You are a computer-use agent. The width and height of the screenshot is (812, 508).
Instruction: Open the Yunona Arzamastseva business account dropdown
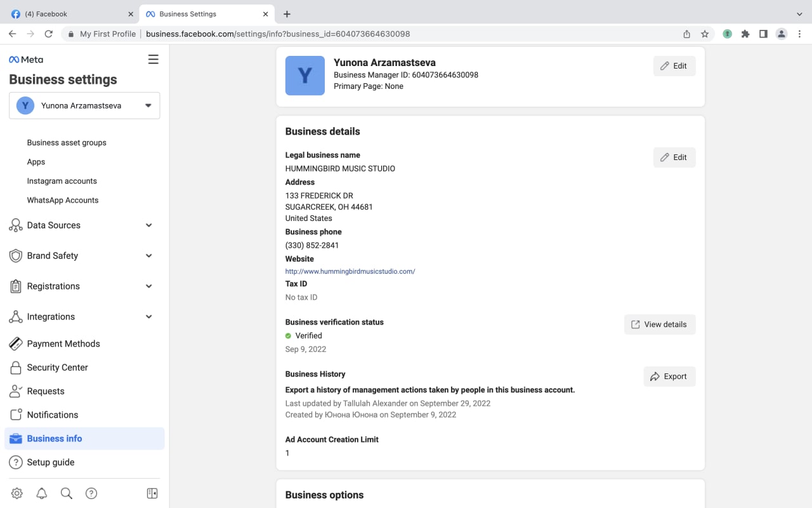[84, 105]
